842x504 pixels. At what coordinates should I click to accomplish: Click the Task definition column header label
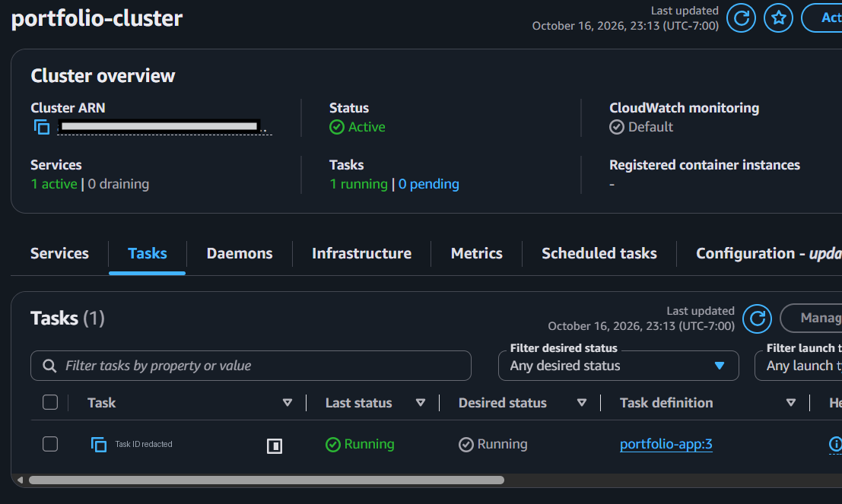tap(666, 403)
